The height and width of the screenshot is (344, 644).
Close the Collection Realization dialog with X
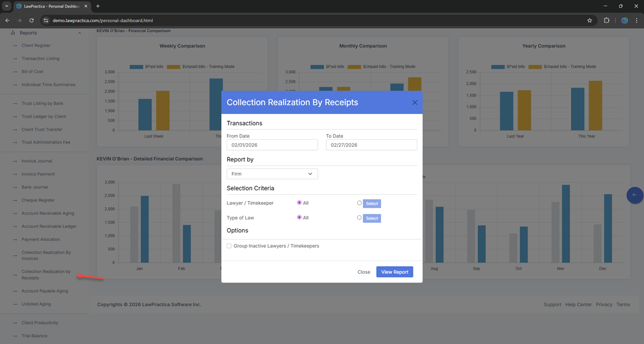click(x=415, y=102)
